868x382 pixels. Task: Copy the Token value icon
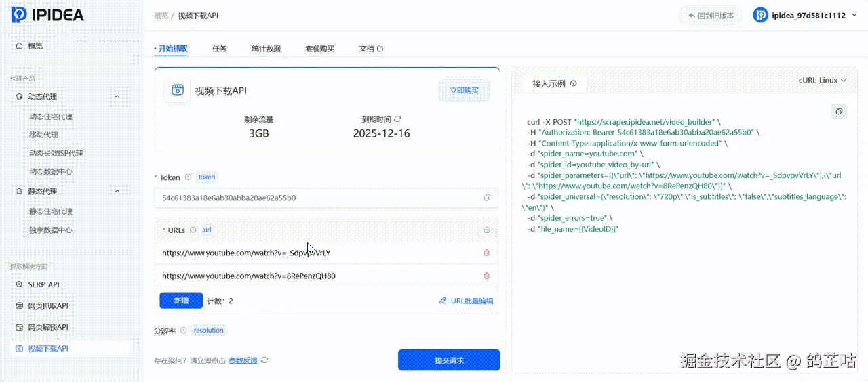pos(487,198)
